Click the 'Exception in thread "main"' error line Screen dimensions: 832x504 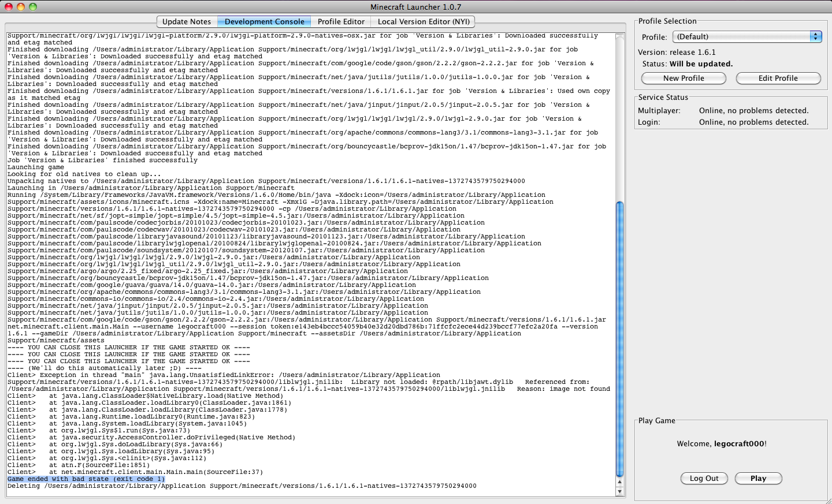click(224, 375)
